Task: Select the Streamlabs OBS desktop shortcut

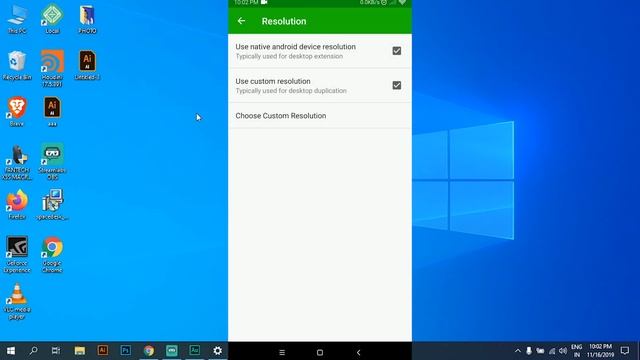Action: click(52, 161)
